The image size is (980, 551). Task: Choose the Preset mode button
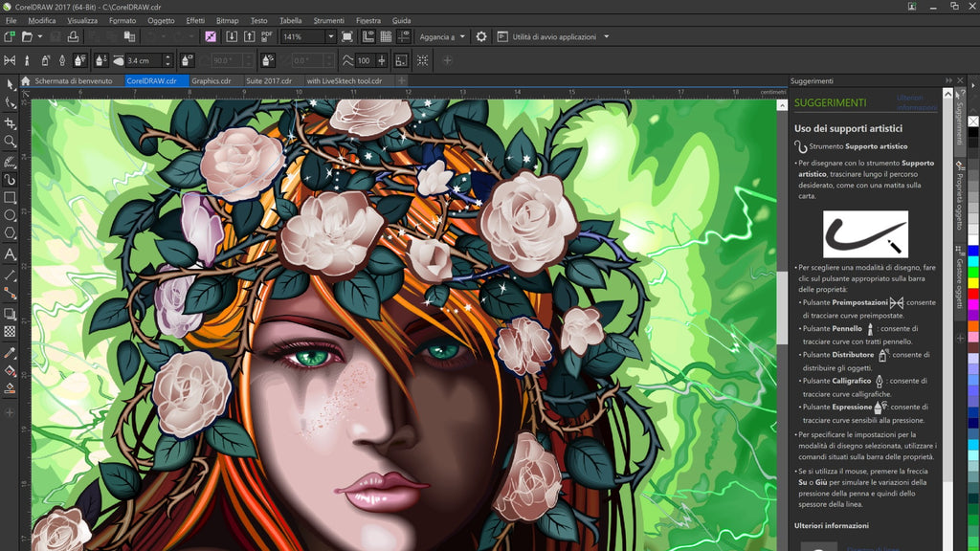10,60
